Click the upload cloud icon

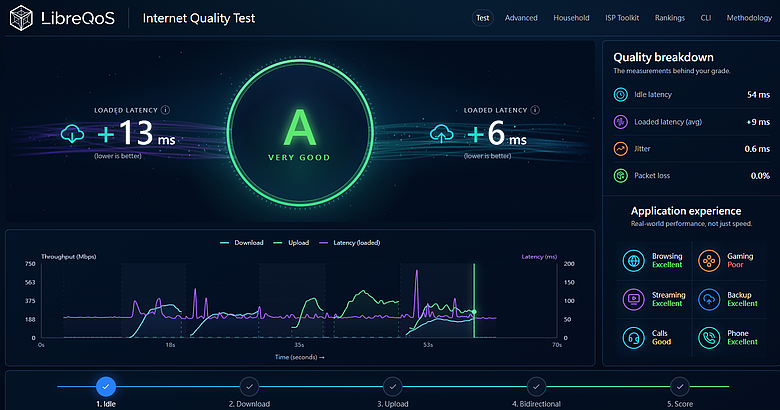point(442,134)
